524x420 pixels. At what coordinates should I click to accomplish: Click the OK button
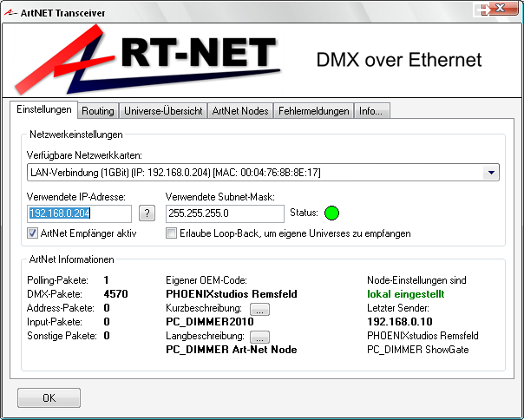point(49,397)
